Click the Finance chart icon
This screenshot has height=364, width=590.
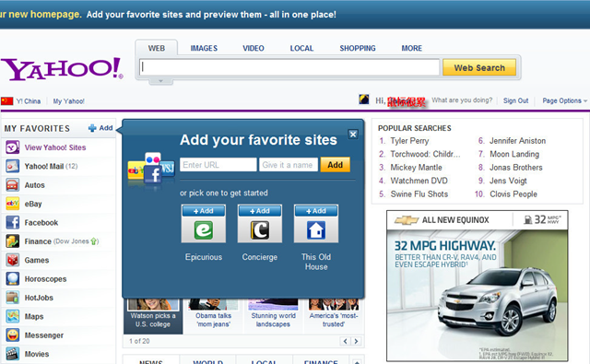click(x=12, y=241)
